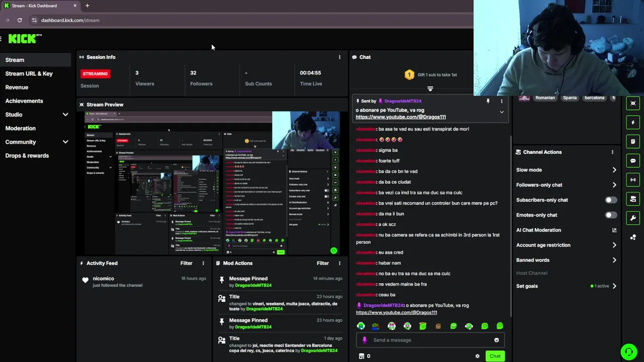This screenshot has width=644, height=362.
Task: Open AI Chat Moderation external link
Action: pos(614,230)
